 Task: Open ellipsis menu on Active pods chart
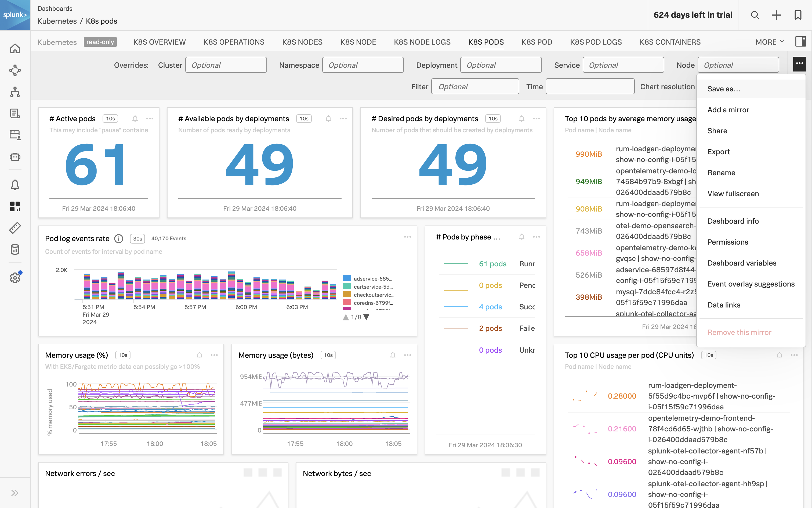click(150, 119)
